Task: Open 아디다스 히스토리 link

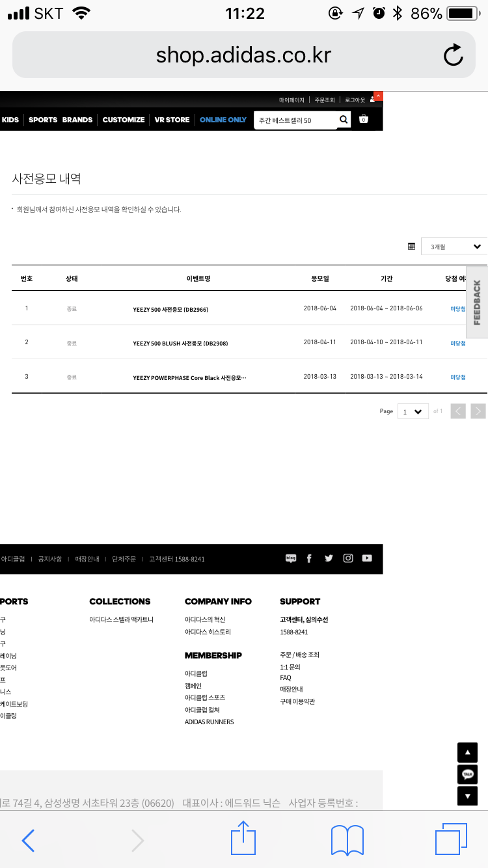Action: (x=208, y=632)
